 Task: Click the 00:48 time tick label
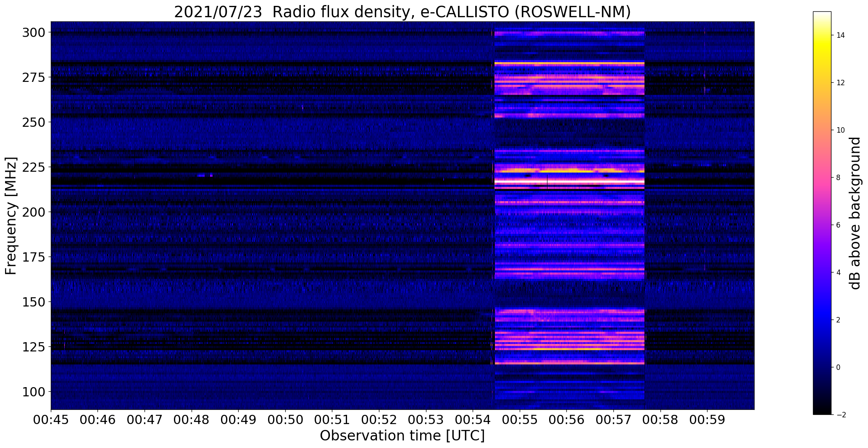pyautogui.click(x=192, y=419)
